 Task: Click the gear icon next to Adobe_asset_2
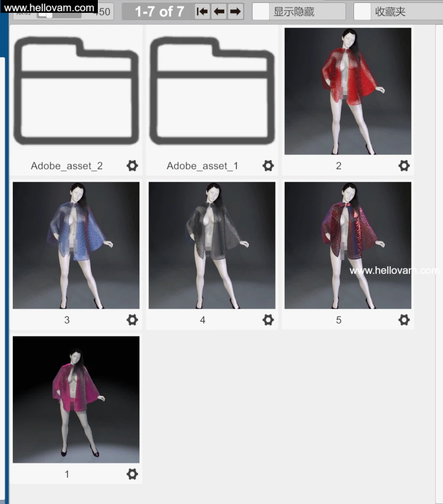[132, 166]
